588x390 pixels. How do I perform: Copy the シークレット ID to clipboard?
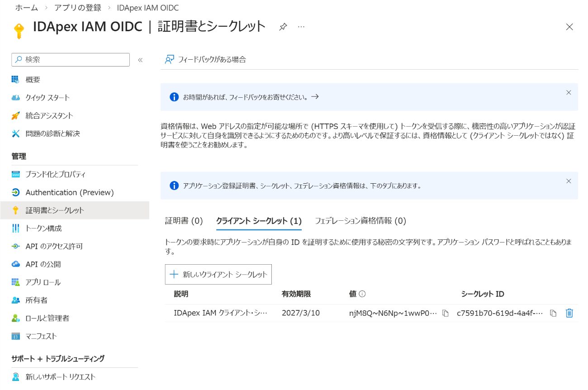coord(553,313)
